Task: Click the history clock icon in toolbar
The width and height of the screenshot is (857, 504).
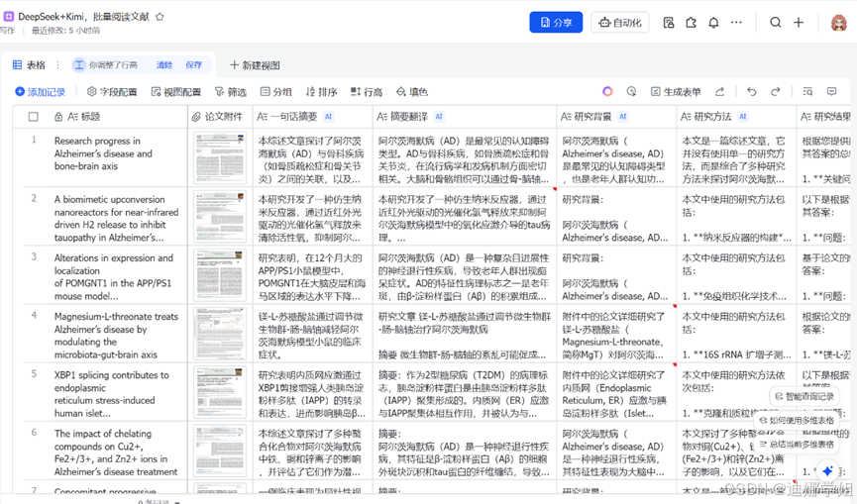Action: point(631,91)
